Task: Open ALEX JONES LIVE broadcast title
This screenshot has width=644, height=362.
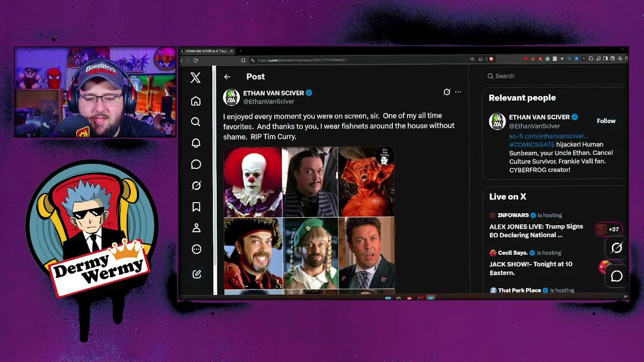Action: click(536, 231)
